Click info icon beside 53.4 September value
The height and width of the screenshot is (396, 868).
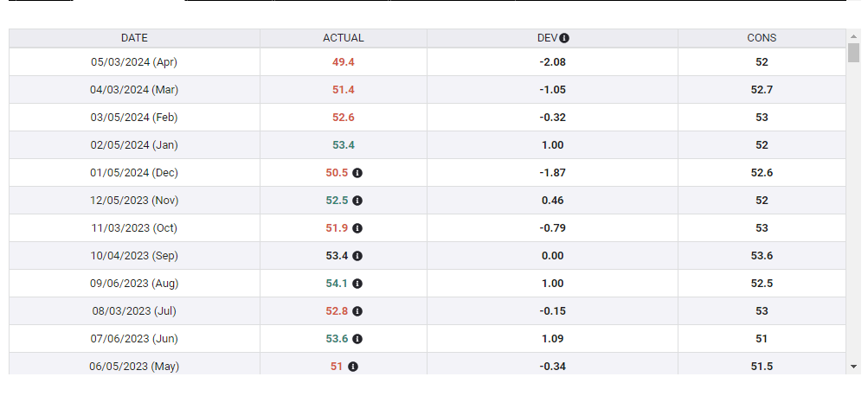click(x=357, y=256)
